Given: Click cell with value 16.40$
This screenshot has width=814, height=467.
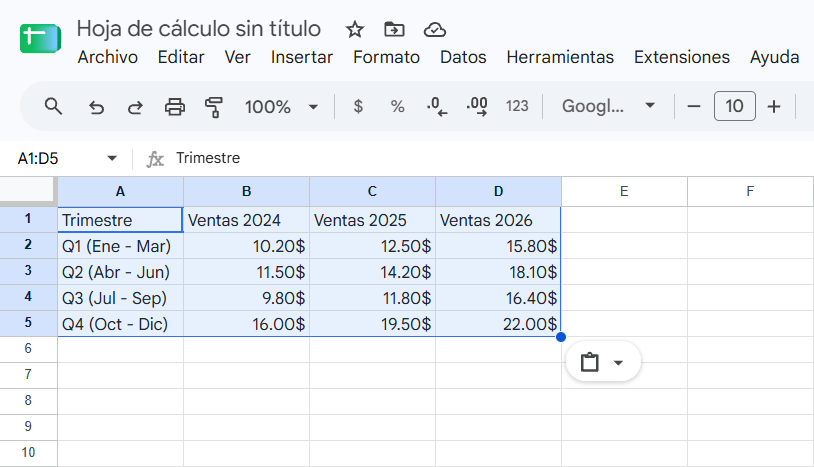Looking at the screenshot, I should click(x=498, y=297).
